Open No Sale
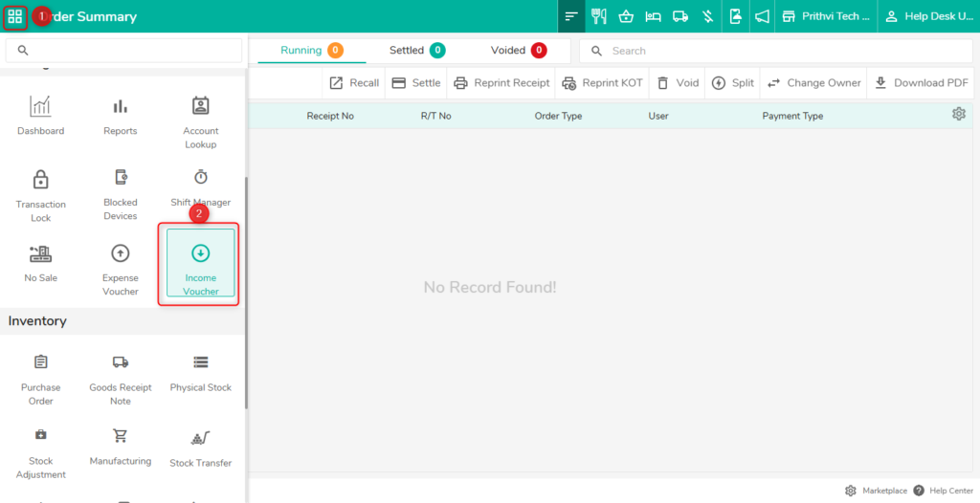The width and height of the screenshot is (980, 503). (40, 264)
